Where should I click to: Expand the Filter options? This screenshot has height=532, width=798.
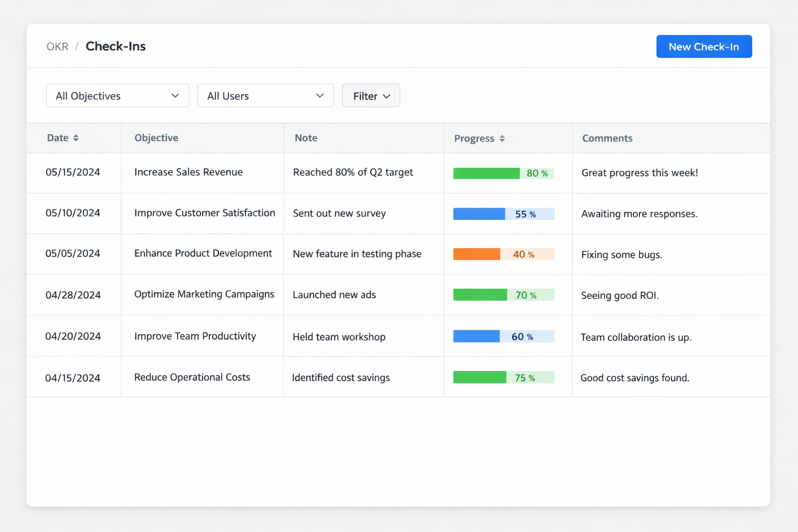click(370, 96)
